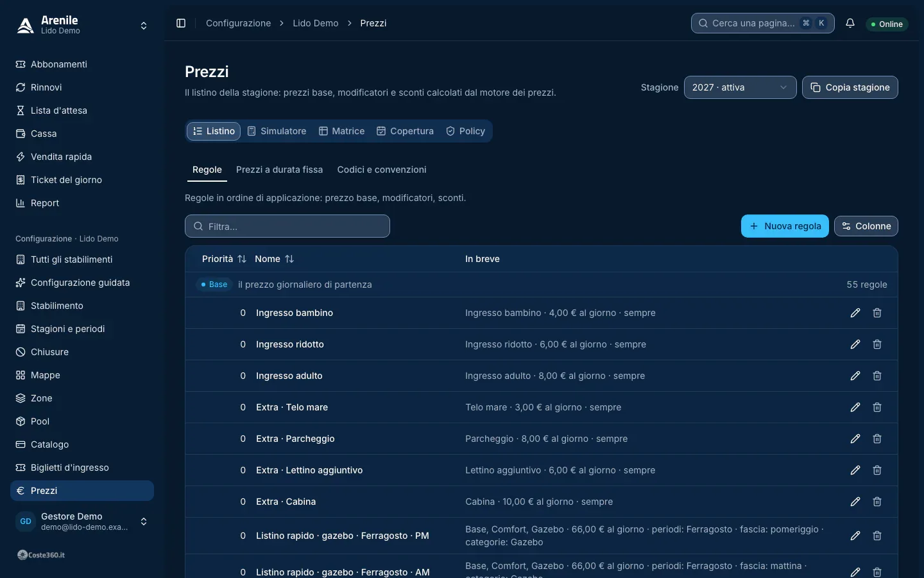Delete the Extra · Cabina rule

(x=877, y=502)
